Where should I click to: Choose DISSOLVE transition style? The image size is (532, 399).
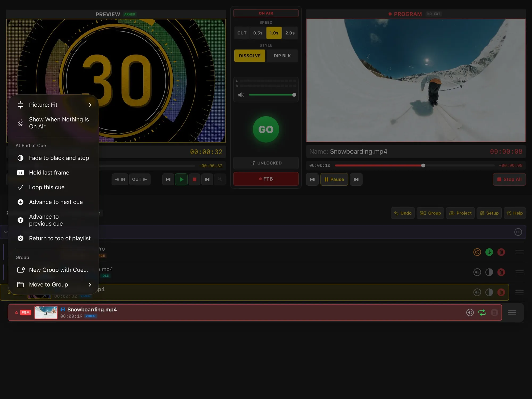coord(250,56)
